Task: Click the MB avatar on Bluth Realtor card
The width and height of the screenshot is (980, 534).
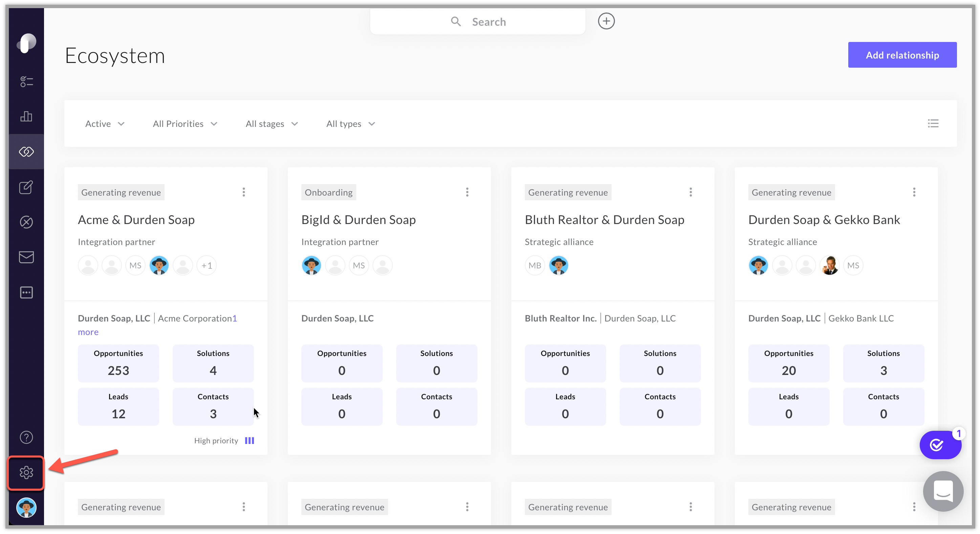Action: point(535,265)
